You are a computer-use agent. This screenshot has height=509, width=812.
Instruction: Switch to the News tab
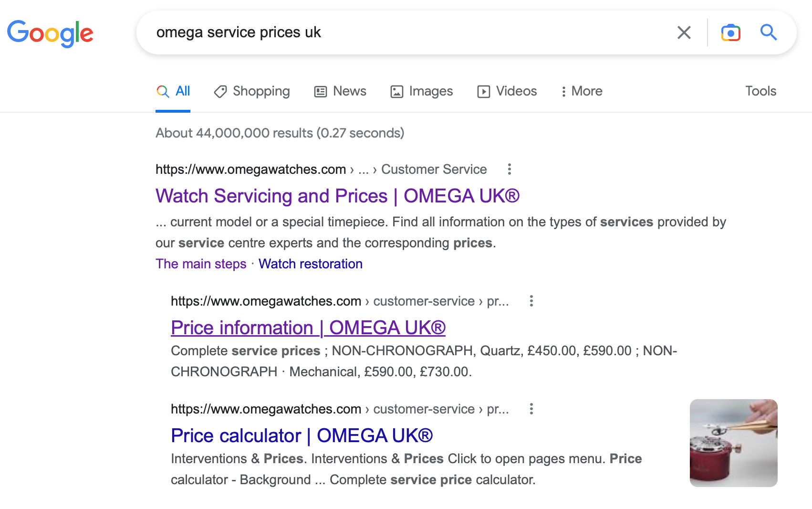[340, 91]
